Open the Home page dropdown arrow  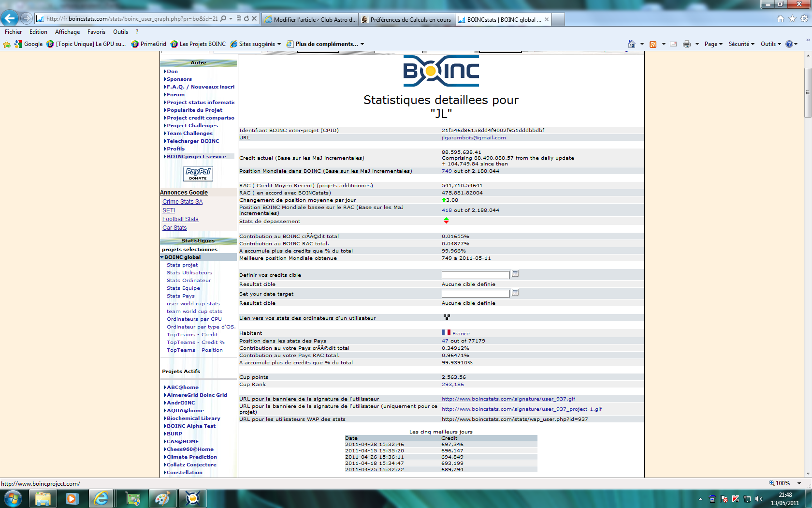tap(642, 44)
